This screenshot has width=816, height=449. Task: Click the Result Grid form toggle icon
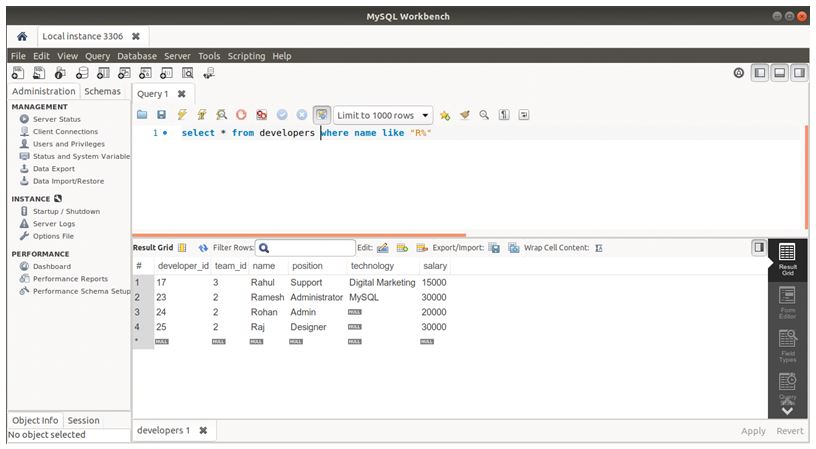click(x=182, y=248)
